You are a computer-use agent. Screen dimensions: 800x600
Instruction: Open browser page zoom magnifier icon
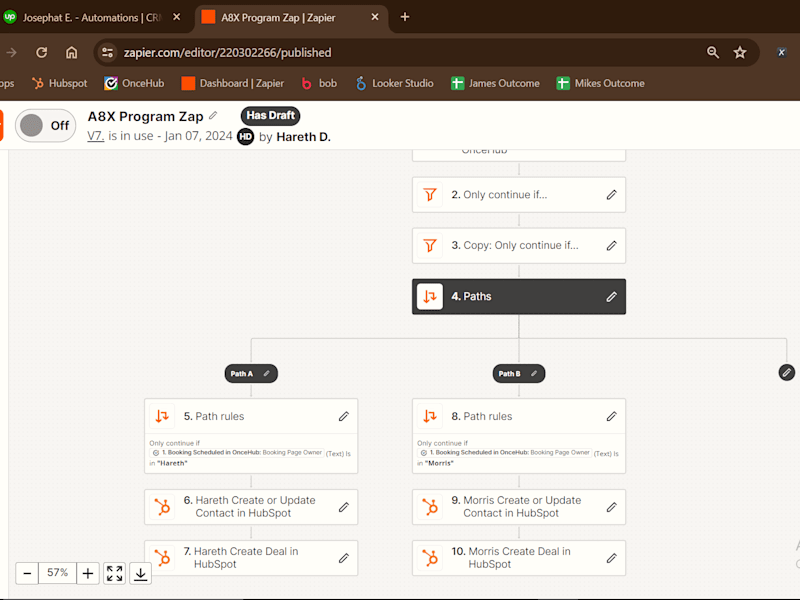(x=713, y=52)
